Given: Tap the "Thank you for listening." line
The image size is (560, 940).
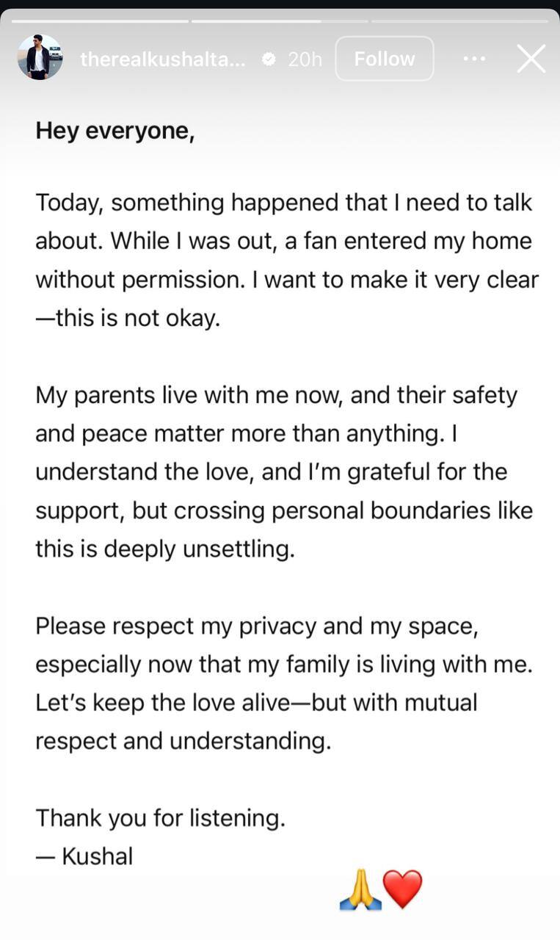Looking at the screenshot, I should [x=160, y=817].
